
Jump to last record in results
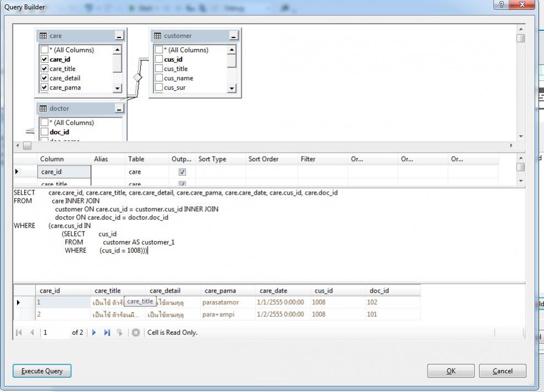[x=107, y=333]
